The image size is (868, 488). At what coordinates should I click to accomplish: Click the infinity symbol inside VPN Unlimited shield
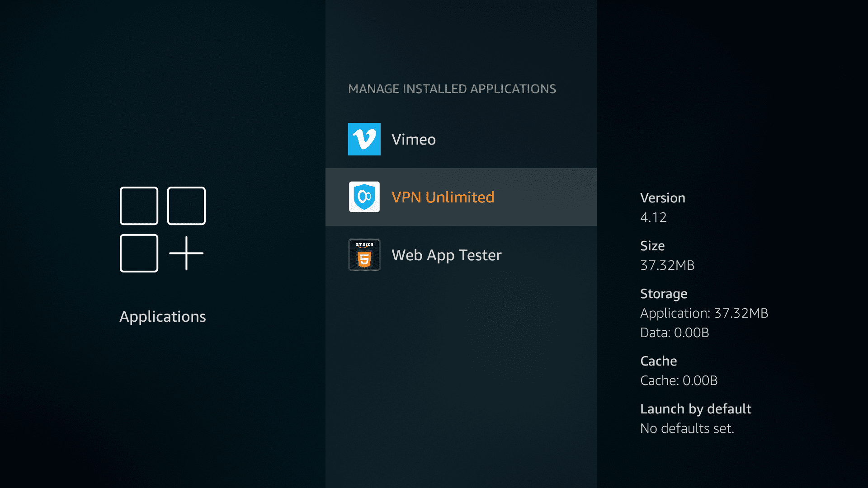(x=364, y=196)
